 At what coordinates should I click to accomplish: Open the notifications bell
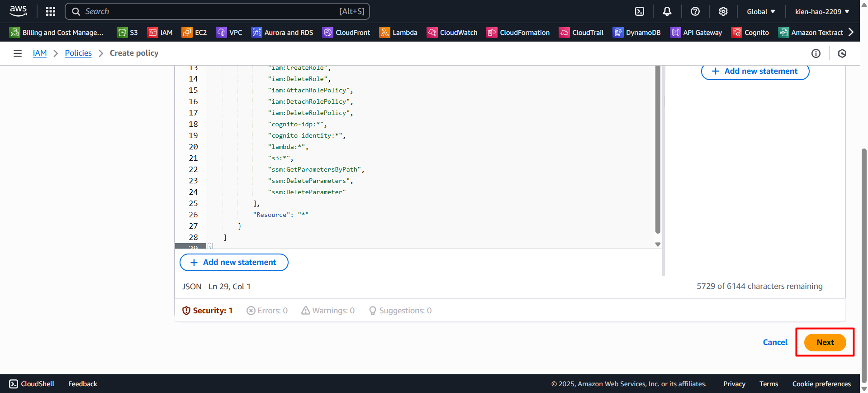tap(667, 11)
